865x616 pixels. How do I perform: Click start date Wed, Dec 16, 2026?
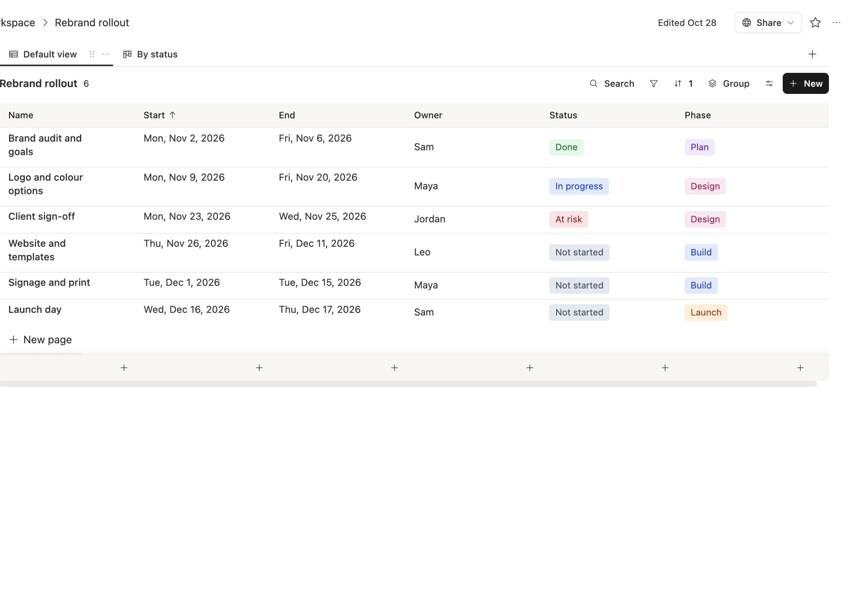186,309
